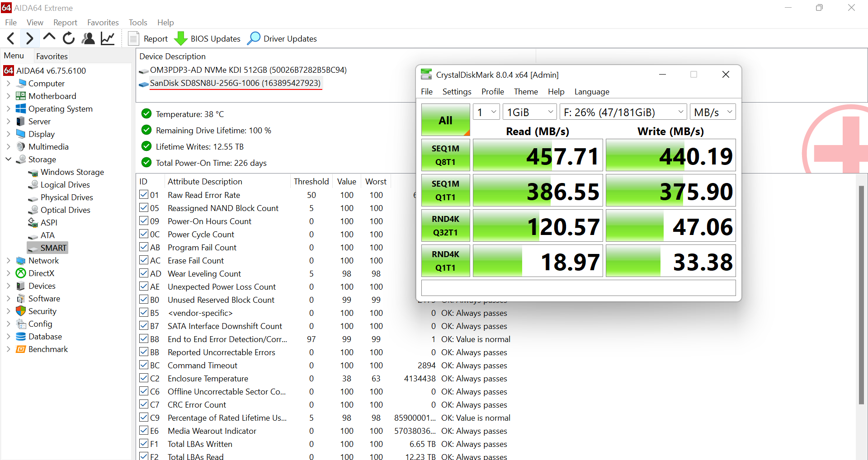The width and height of the screenshot is (868, 460).
Task: Open the user profile toolbar icon
Action: [x=88, y=39]
